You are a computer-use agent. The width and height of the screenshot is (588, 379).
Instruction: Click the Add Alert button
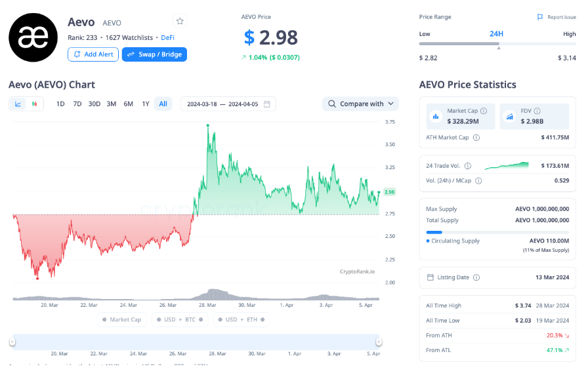(93, 54)
